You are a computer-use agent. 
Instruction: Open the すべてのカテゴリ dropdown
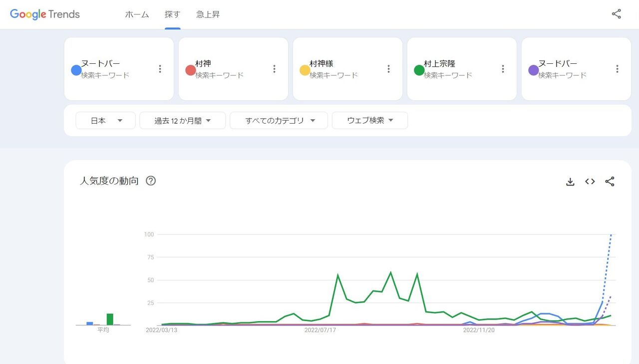click(x=279, y=121)
